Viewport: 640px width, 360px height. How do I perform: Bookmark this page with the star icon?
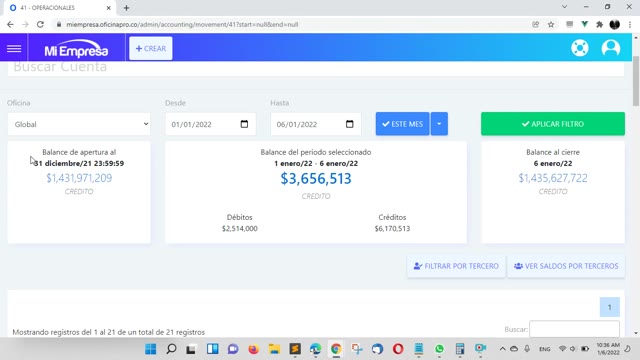click(x=551, y=24)
